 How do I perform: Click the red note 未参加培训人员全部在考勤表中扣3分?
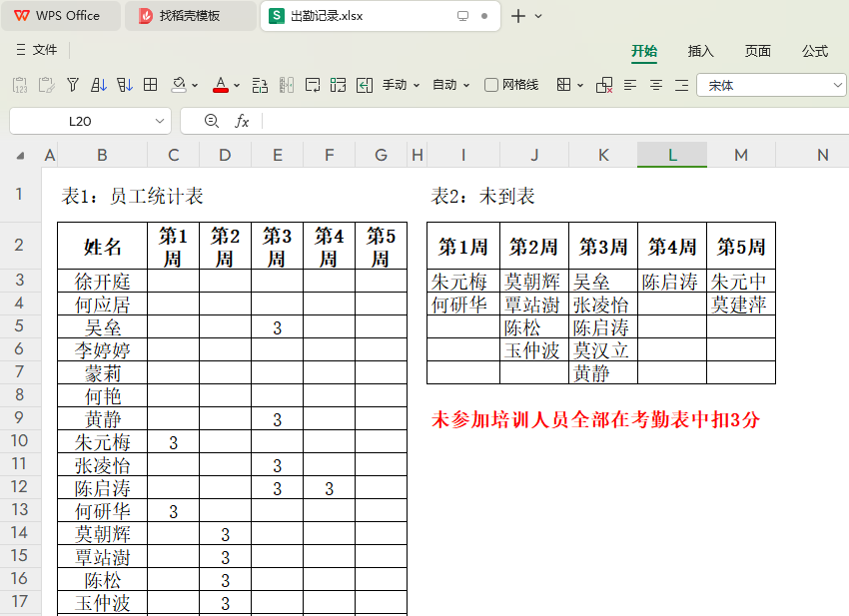(x=595, y=419)
